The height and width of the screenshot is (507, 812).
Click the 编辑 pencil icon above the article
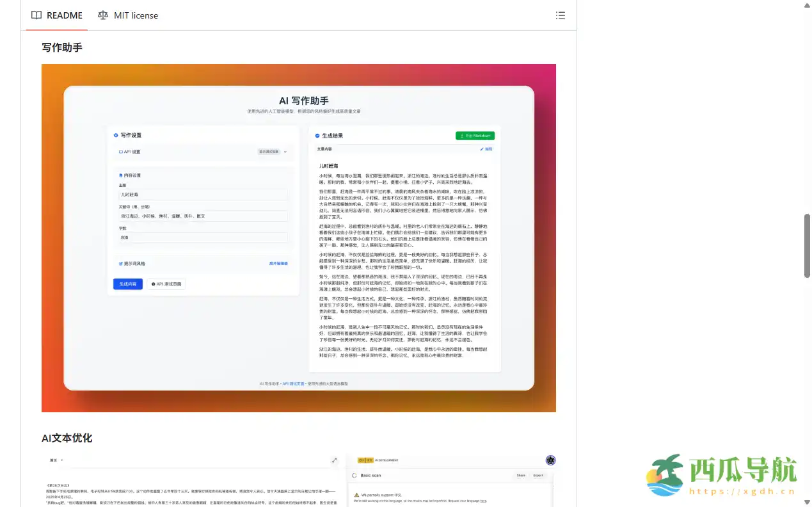point(482,149)
